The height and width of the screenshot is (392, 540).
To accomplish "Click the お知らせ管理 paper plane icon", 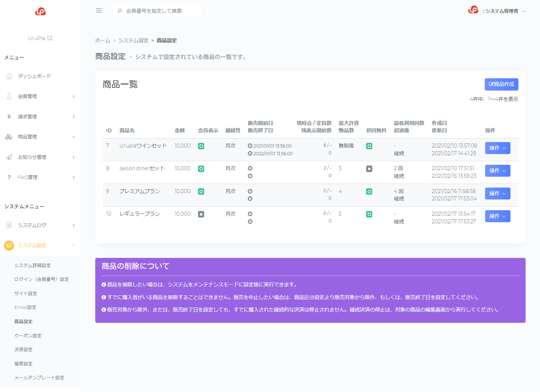I will pos(9,157).
